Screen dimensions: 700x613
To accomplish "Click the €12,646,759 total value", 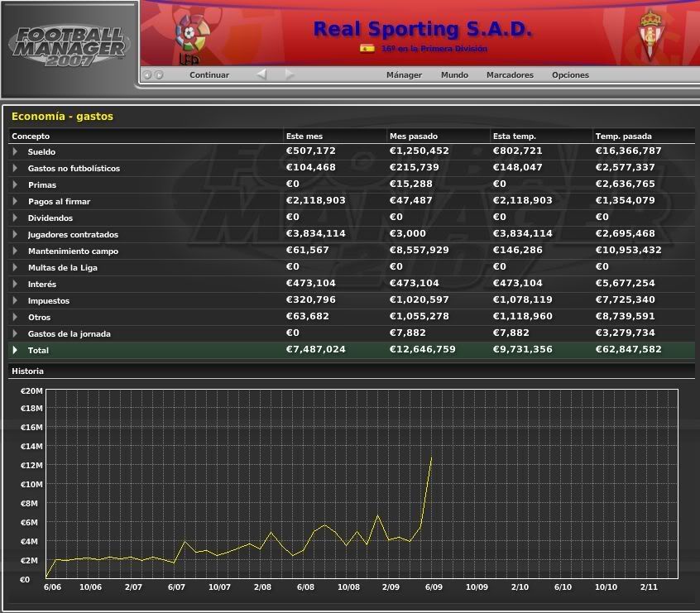I will coord(422,349).
